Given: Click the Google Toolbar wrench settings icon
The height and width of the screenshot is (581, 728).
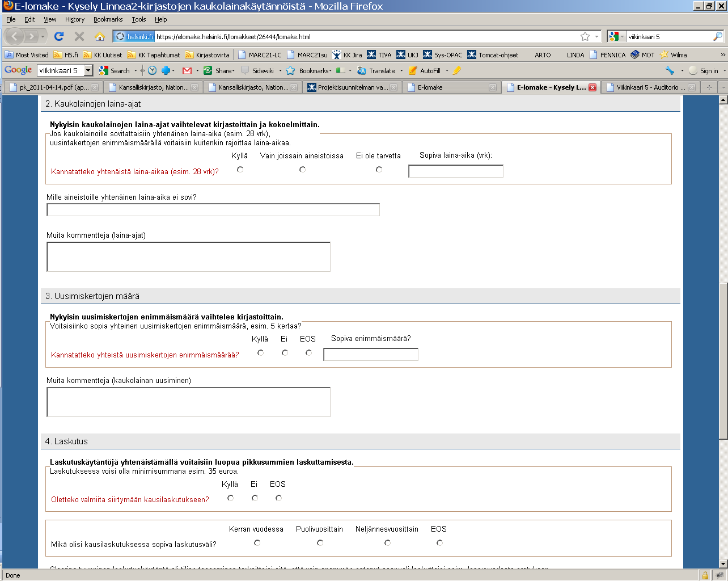Looking at the screenshot, I should click(670, 70).
